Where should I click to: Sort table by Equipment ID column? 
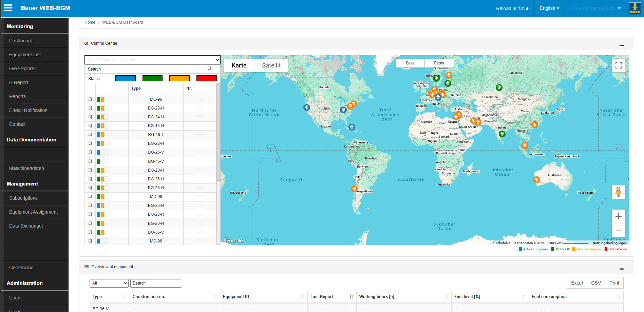264,297
